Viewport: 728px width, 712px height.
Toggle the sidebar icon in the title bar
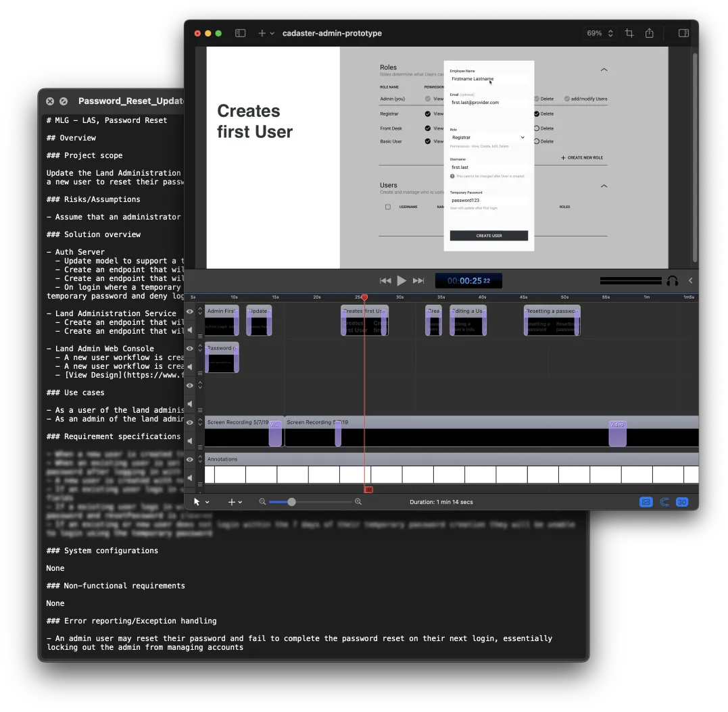click(x=240, y=32)
